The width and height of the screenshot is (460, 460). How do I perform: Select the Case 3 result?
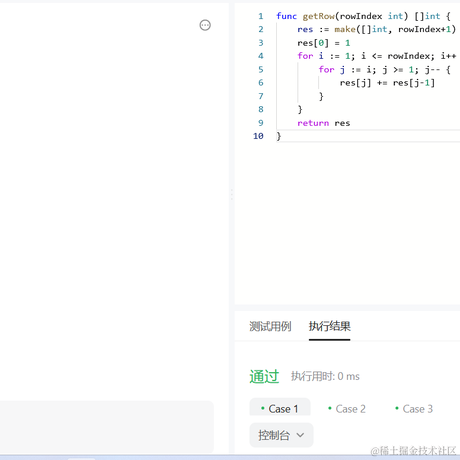click(x=414, y=409)
